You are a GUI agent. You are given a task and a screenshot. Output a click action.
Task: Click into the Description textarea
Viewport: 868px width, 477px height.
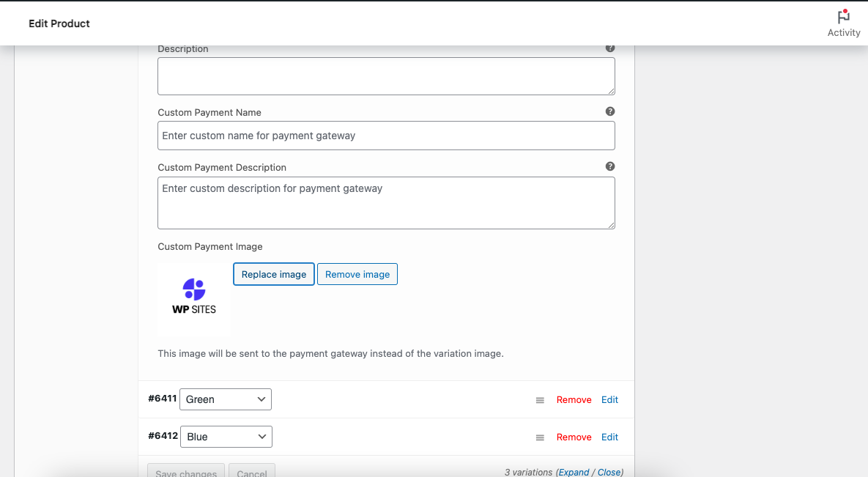click(386, 76)
